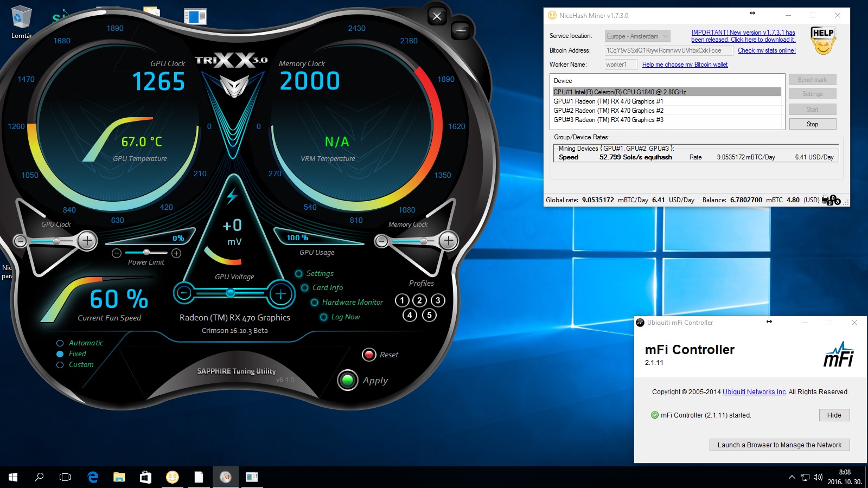Open the Windows Start menu
The height and width of the screenshot is (488, 868).
[x=13, y=477]
